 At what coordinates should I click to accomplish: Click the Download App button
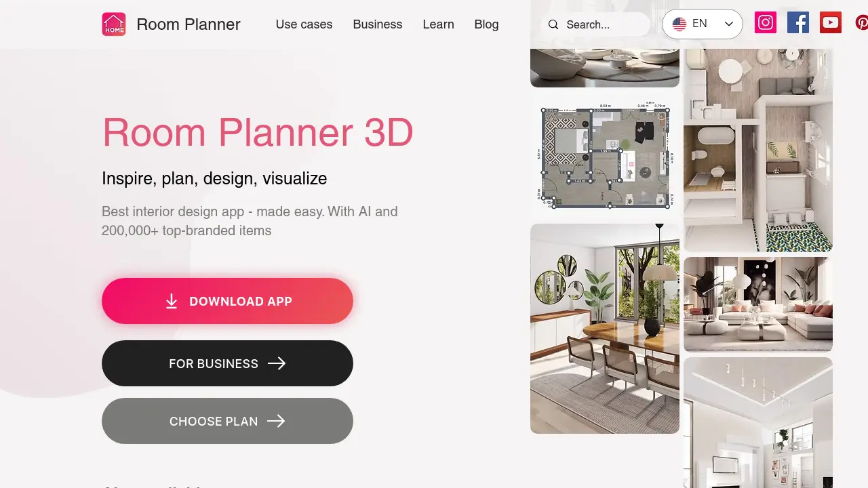pos(227,301)
